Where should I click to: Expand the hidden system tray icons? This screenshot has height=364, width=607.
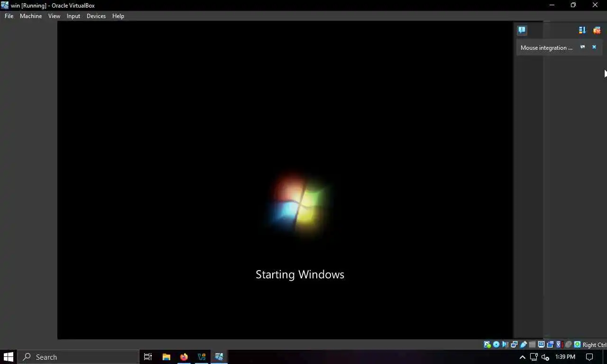coord(523,357)
